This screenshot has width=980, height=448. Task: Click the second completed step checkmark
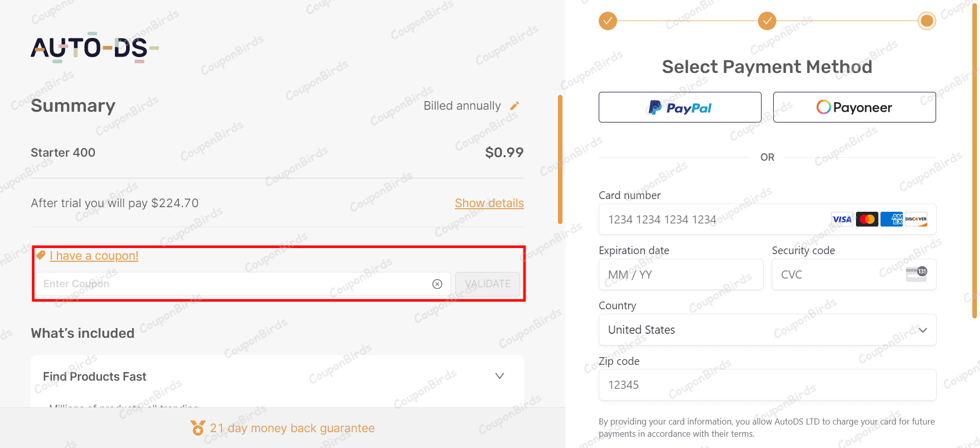767,21
